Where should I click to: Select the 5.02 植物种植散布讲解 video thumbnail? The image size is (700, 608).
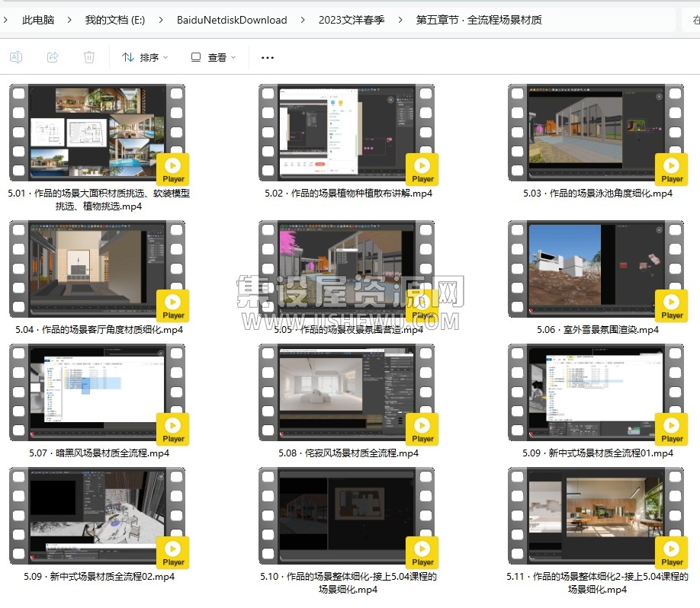point(346,133)
